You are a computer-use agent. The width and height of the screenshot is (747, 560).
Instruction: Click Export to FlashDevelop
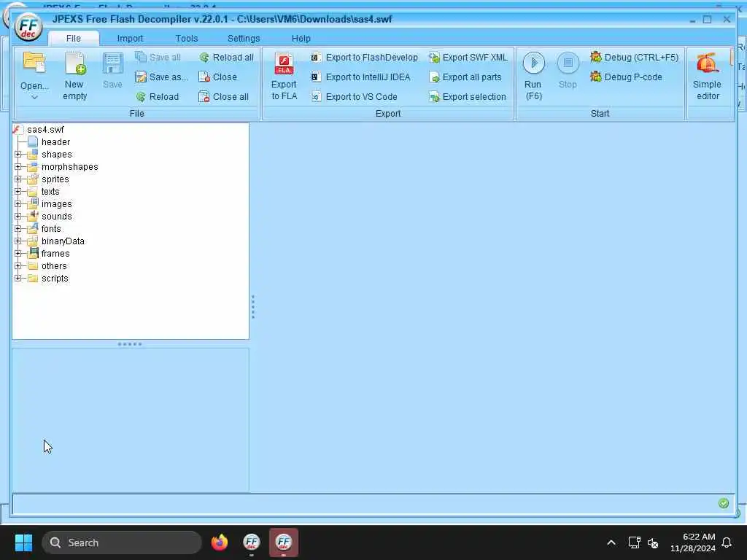[365, 57]
